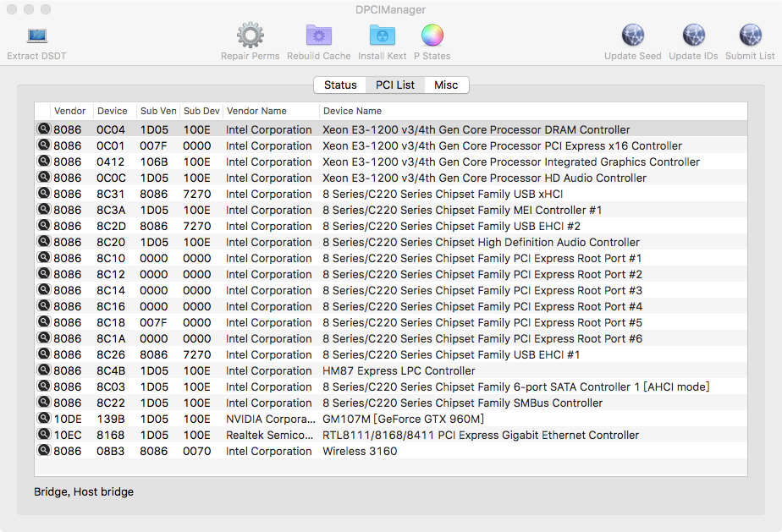Click magnifier icon for Root Port #2 row
The width and height of the screenshot is (782, 532).
point(44,273)
